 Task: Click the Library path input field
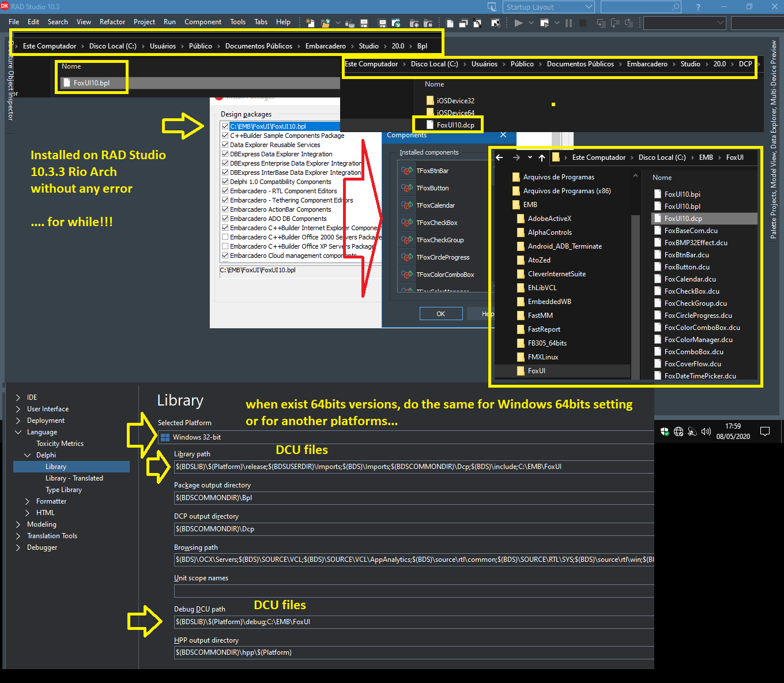pyautogui.click(x=414, y=467)
